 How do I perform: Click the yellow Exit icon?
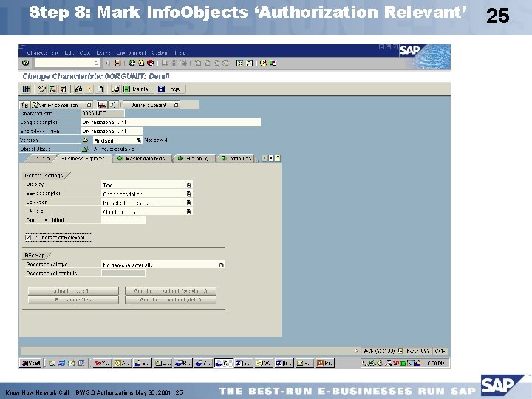pos(141,63)
